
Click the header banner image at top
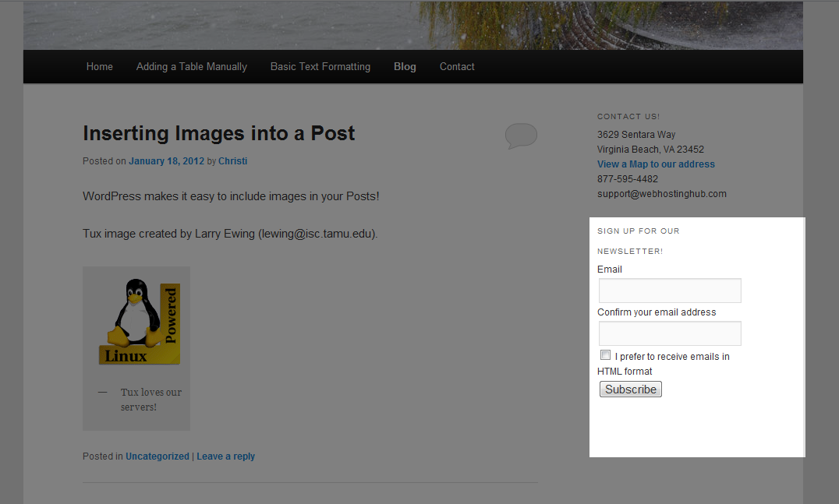coord(412,25)
